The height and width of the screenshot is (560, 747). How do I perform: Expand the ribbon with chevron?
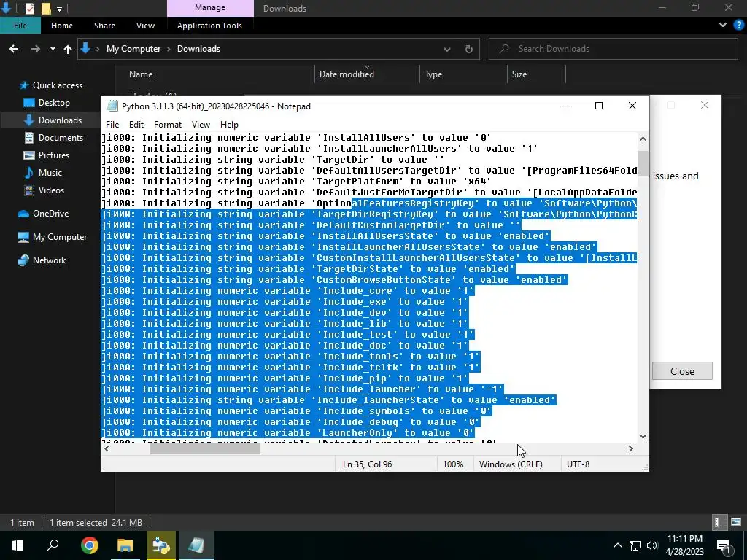coord(723,25)
